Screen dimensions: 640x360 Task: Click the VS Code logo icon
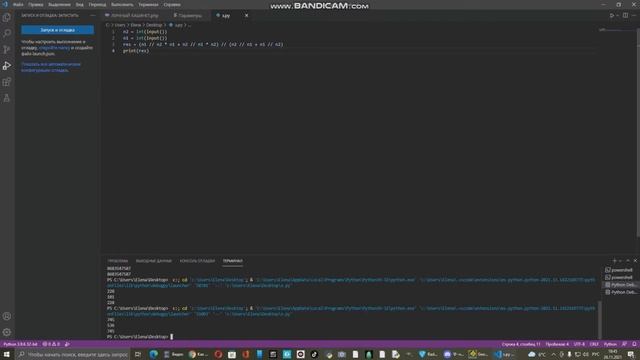(x=5, y=4)
